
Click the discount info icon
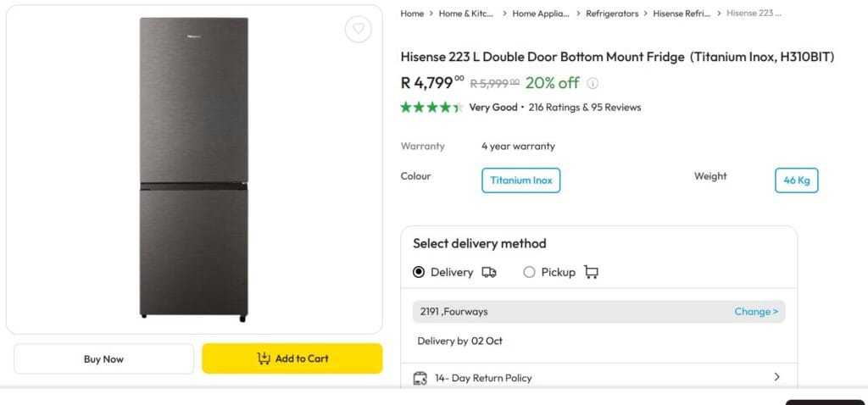(x=593, y=83)
